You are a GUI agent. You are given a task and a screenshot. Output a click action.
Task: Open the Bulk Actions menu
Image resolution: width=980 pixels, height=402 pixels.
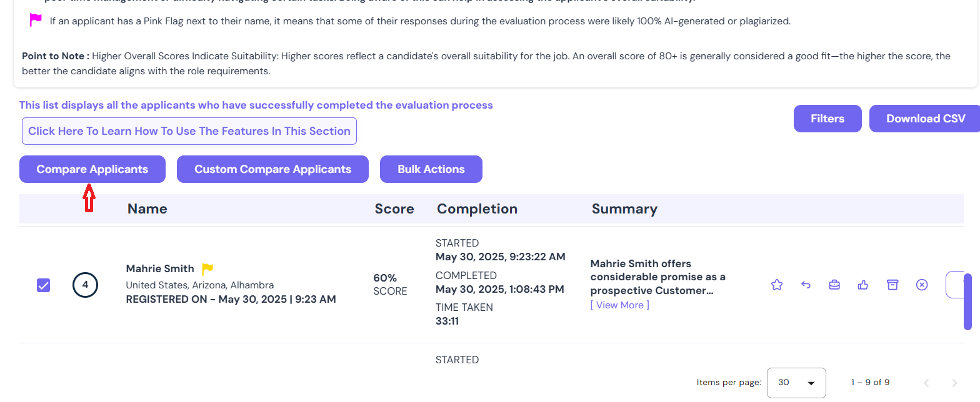click(431, 169)
